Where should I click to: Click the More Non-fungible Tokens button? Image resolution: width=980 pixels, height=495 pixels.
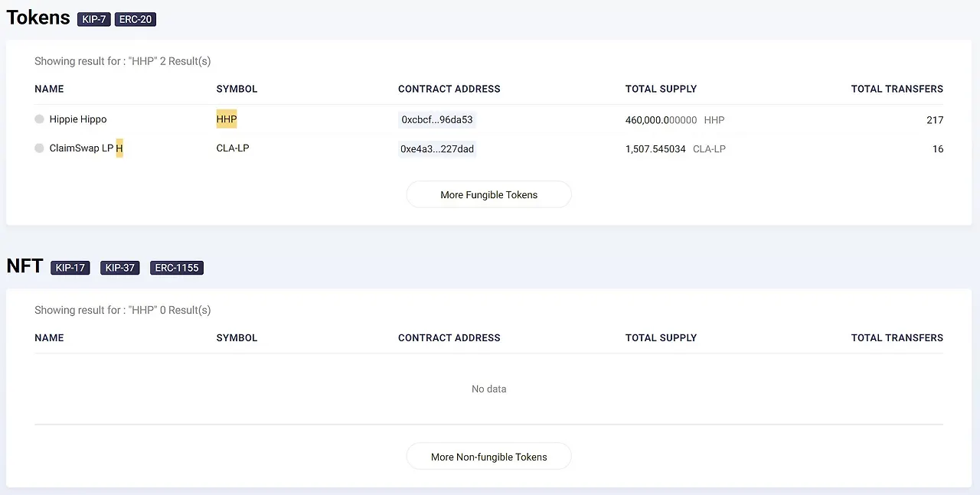(x=488, y=457)
